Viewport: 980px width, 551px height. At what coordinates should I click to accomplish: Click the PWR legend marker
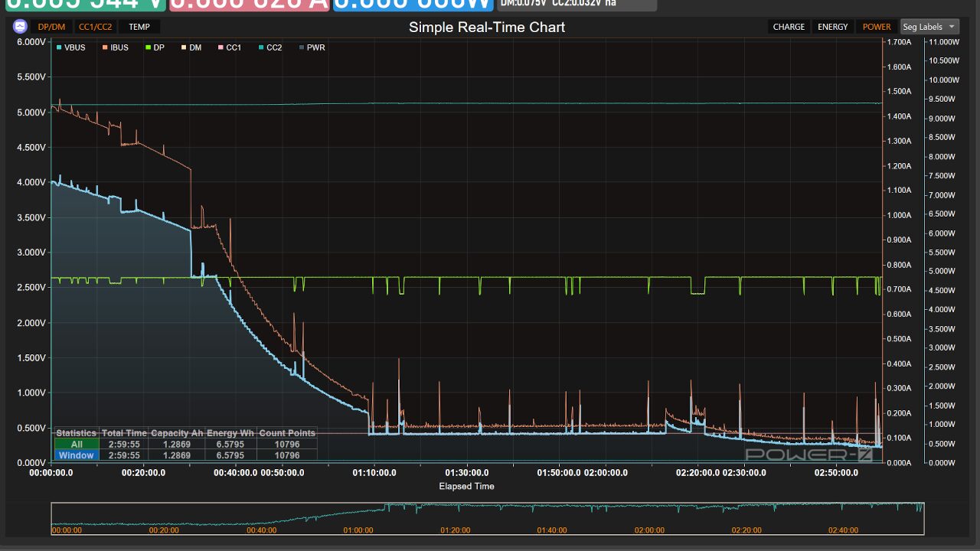302,47
